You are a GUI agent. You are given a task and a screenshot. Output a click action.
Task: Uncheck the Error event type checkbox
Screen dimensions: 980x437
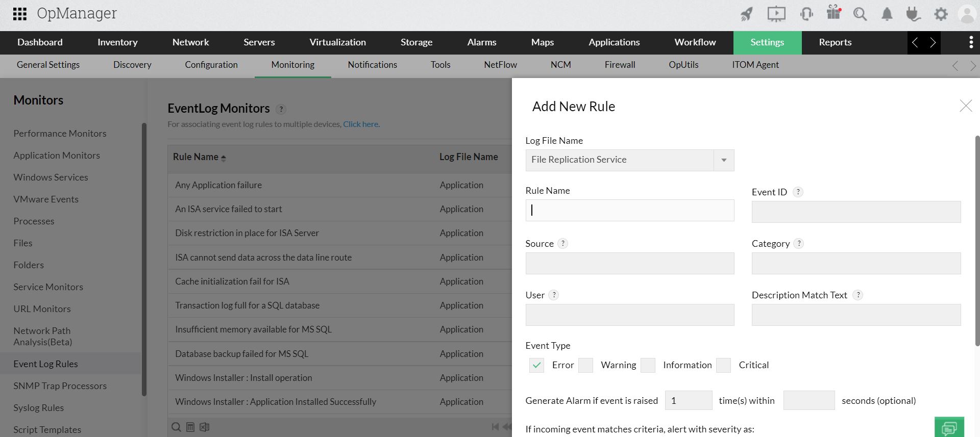pyautogui.click(x=536, y=365)
